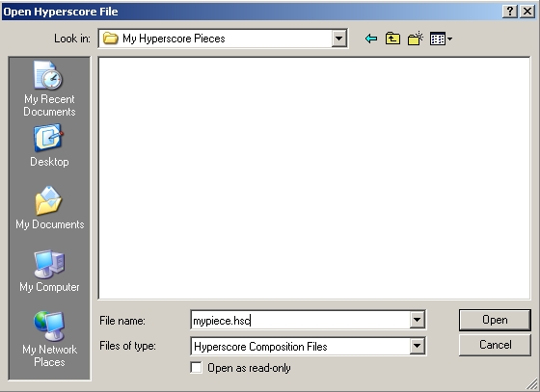Click the help question mark button
This screenshot has height=392, width=540.
click(x=510, y=12)
